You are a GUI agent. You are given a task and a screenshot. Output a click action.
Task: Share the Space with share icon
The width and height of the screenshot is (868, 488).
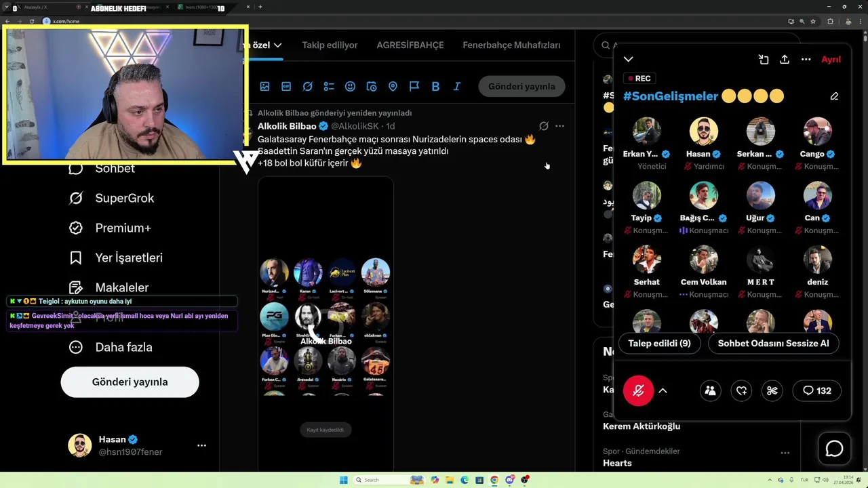tap(785, 60)
